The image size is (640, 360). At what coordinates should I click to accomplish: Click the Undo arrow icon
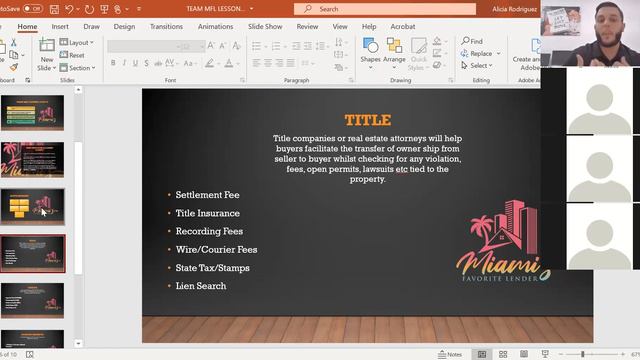(69, 9)
